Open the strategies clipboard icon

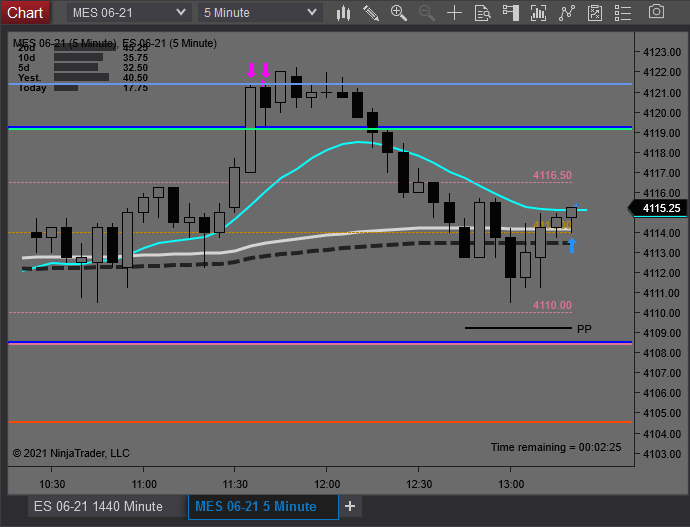595,13
